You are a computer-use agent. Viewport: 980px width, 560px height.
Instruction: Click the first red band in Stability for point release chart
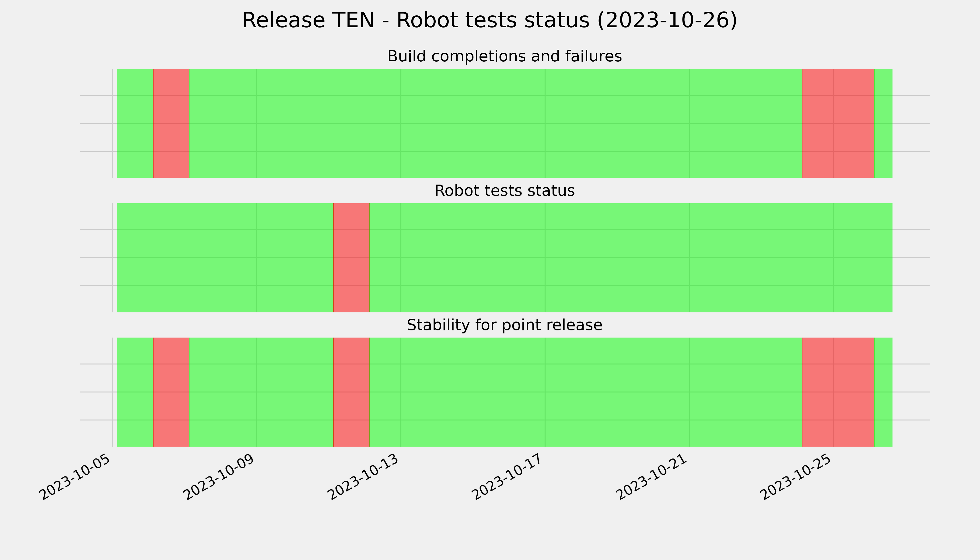tap(171, 392)
